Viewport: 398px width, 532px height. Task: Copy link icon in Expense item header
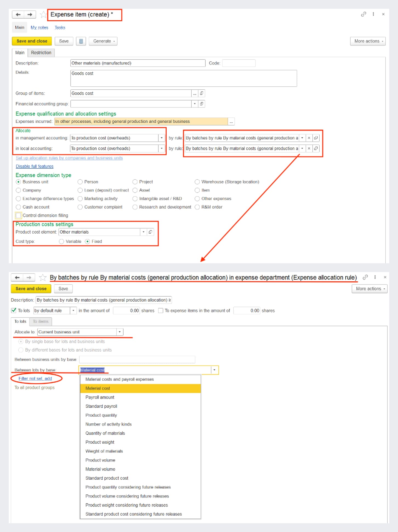(363, 14)
